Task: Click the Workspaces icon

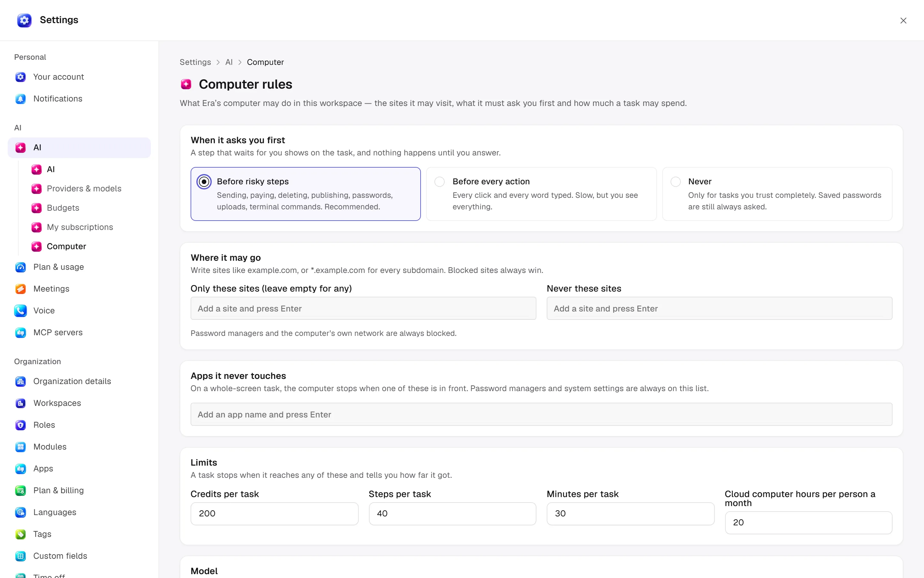Action: click(x=21, y=403)
